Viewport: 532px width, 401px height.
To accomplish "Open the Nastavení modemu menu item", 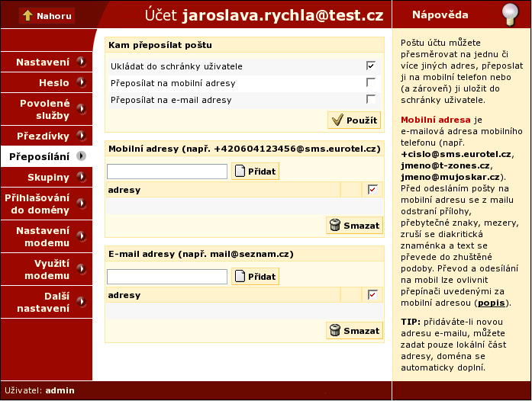I will click(x=47, y=236).
